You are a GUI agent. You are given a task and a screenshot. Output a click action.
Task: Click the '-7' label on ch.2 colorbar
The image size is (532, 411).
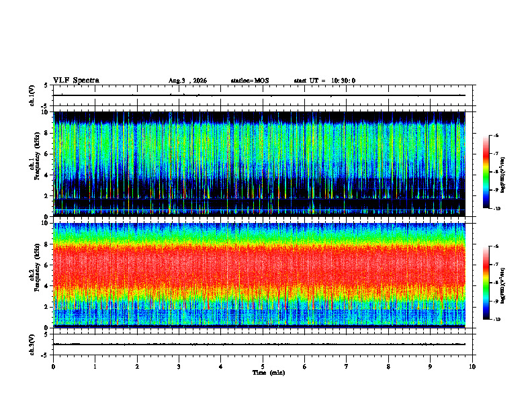(496, 265)
